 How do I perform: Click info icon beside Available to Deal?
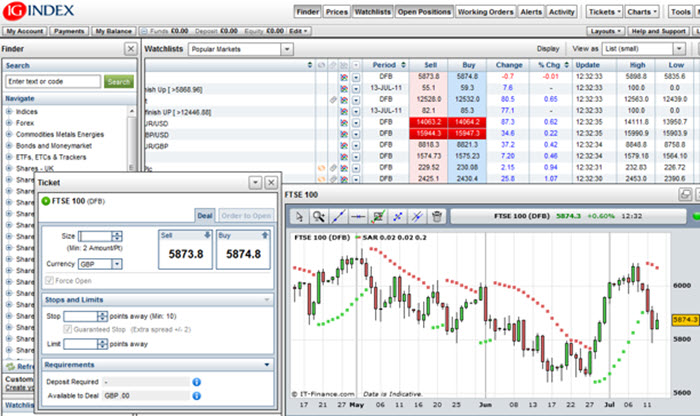pyautogui.click(x=196, y=396)
